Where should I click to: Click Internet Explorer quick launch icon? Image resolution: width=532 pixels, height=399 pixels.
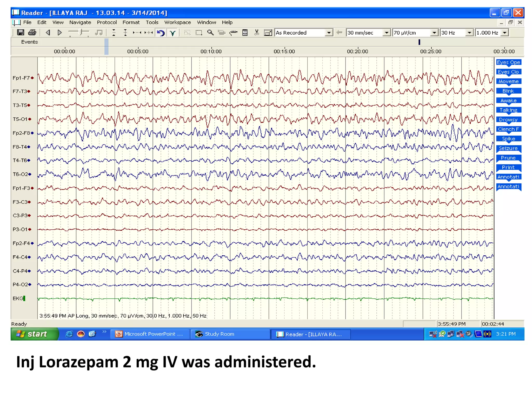[x=69, y=334]
